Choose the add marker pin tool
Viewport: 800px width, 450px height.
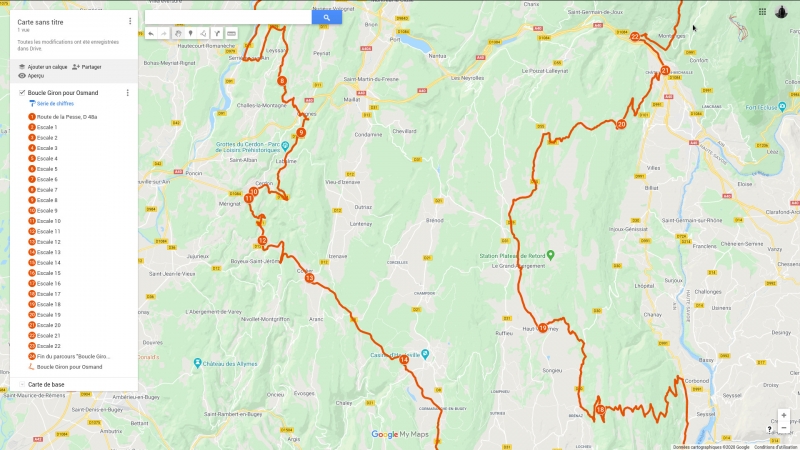click(191, 34)
